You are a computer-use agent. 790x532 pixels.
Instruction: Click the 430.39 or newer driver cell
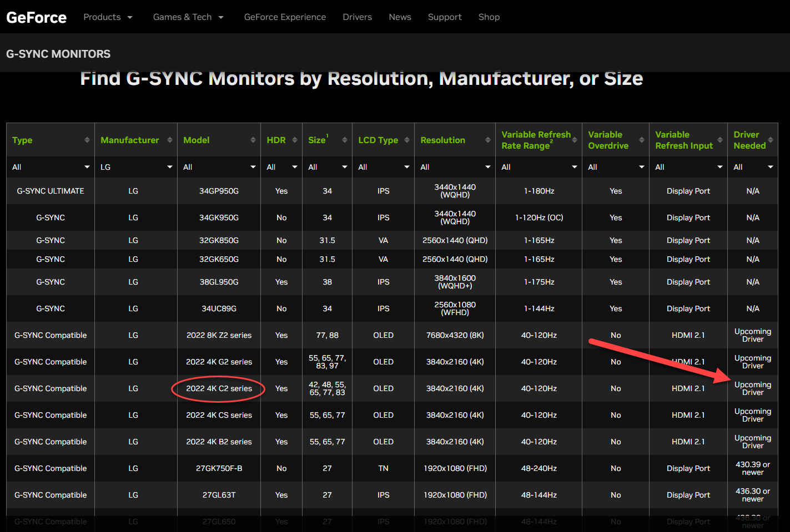tap(753, 468)
